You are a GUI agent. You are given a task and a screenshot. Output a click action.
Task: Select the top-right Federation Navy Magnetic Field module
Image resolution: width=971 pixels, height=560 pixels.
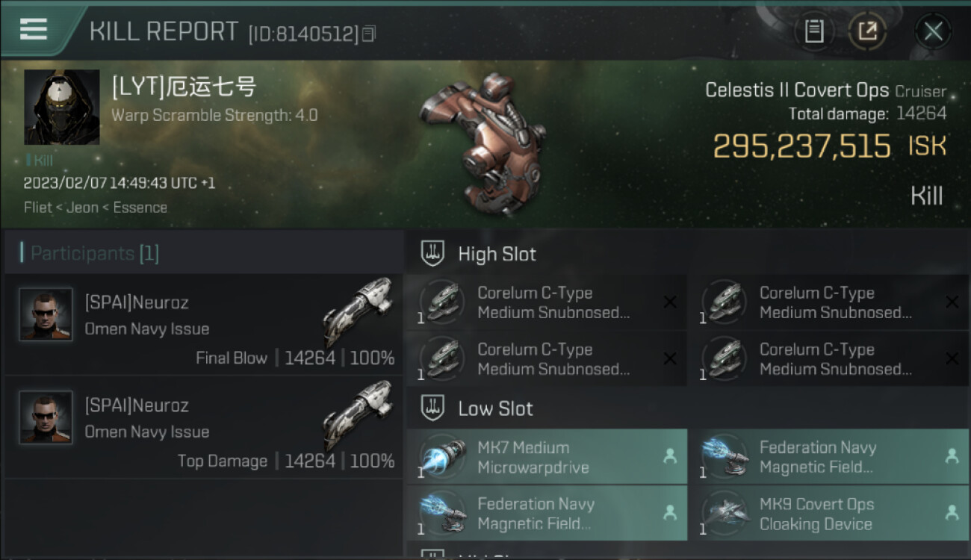pyautogui.click(x=828, y=457)
